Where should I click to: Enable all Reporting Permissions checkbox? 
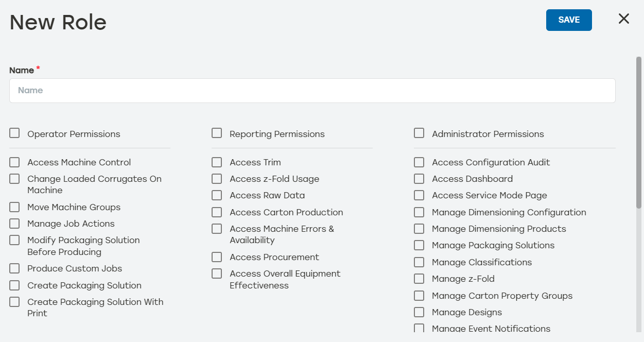[x=217, y=133]
